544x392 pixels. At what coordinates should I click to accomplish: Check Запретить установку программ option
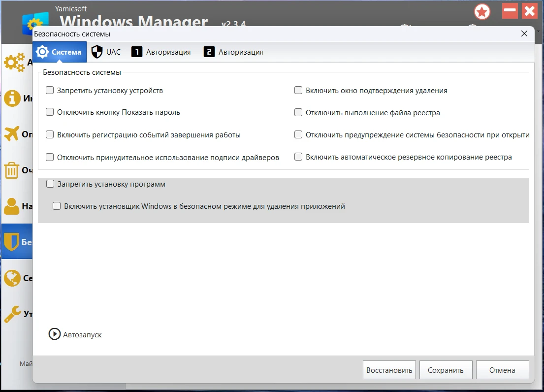tap(50, 184)
